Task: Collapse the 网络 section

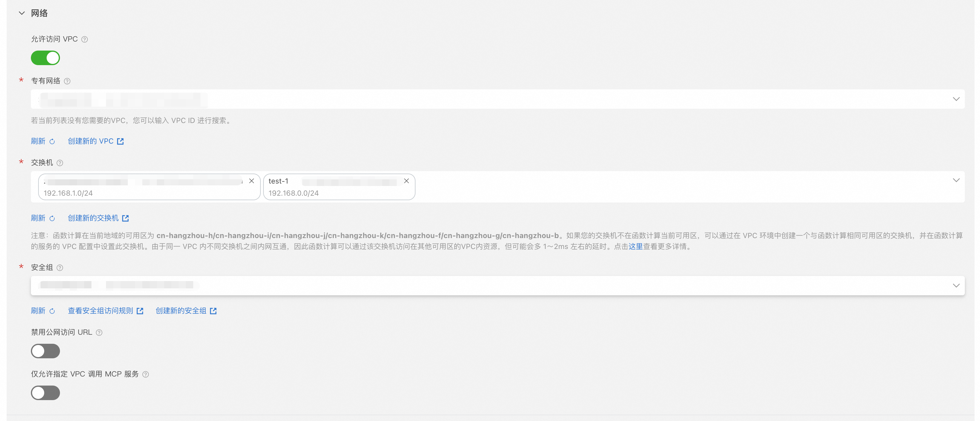Action: [x=22, y=13]
